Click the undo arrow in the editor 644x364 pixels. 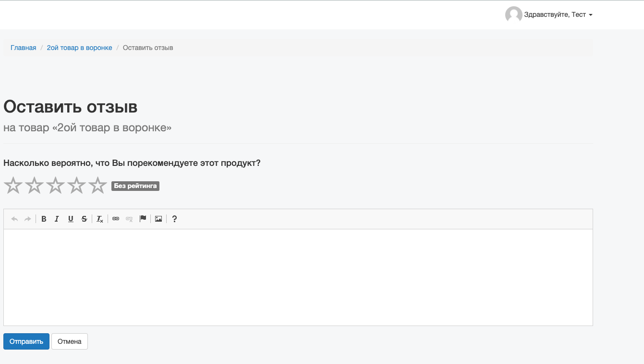[x=14, y=219]
